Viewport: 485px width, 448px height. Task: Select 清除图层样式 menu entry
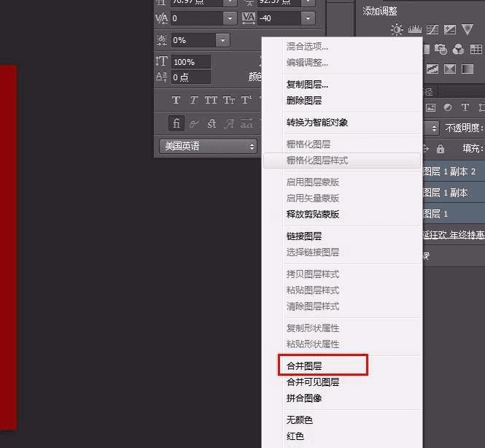[313, 306]
